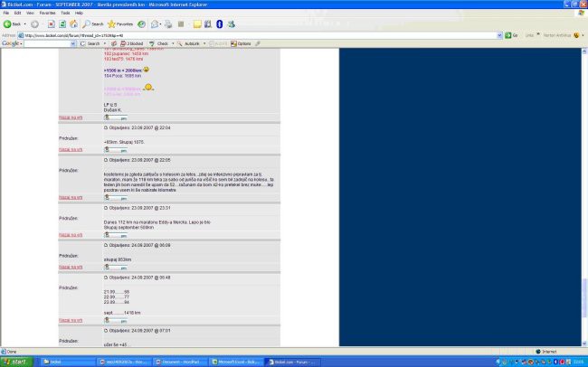This screenshot has height=367, width=588.
Task: Click the page scrollbar thumb
Action: click(x=584, y=297)
